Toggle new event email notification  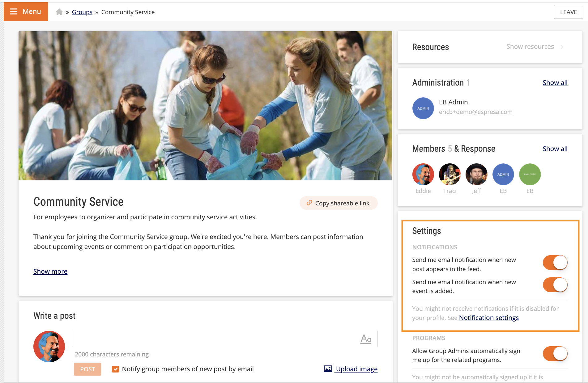555,285
